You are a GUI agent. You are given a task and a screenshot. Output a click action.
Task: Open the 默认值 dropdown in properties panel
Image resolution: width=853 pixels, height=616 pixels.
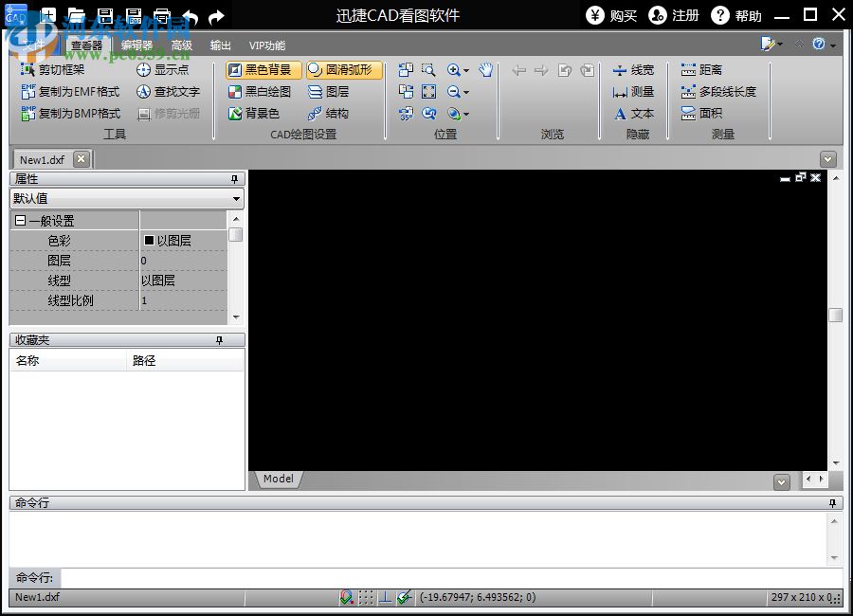pos(236,199)
